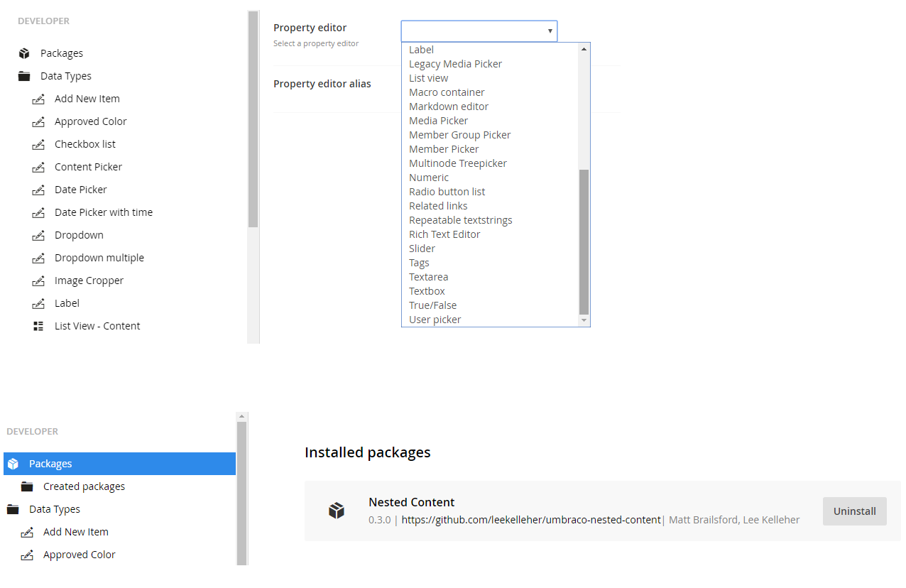Click the edit icon beside Add New Item in upper tree
This screenshot has width=906, height=588.
(x=38, y=99)
